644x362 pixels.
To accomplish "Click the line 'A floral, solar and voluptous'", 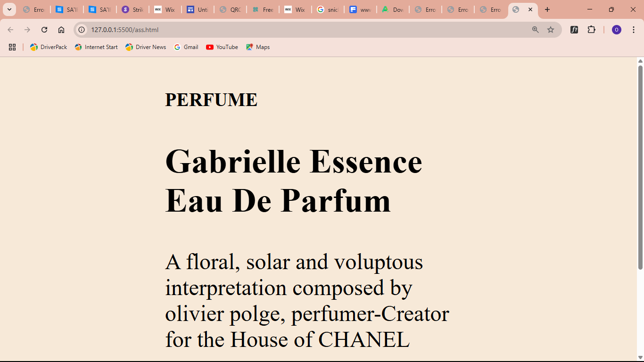I will click(294, 262).
